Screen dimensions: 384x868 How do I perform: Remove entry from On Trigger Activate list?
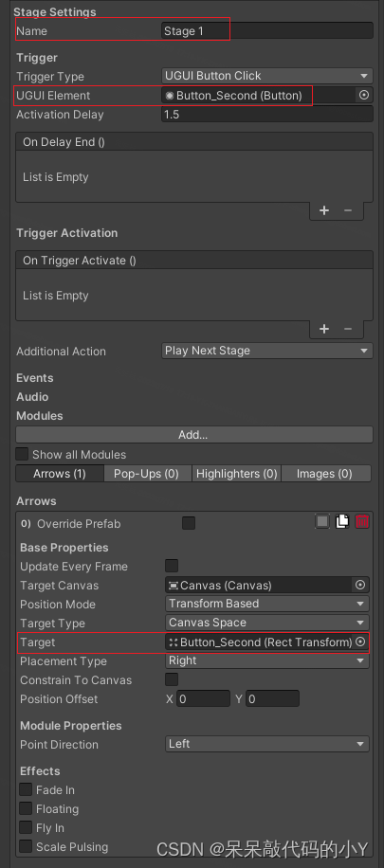click(348, 329)
